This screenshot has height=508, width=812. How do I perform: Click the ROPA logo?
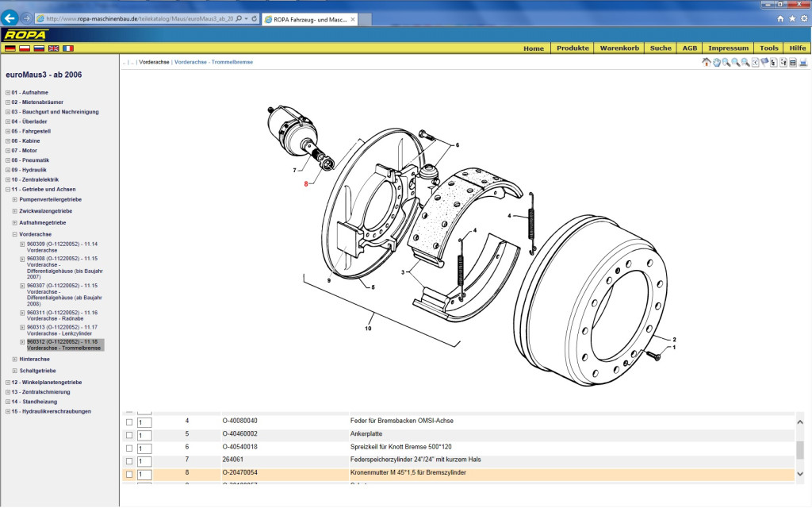25,35
